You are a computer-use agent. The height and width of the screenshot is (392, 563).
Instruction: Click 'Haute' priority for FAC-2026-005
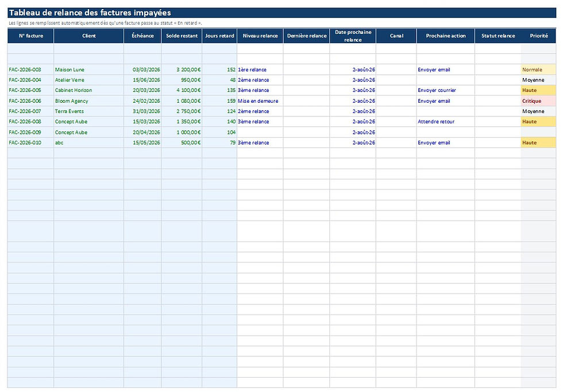coord(539,90)
